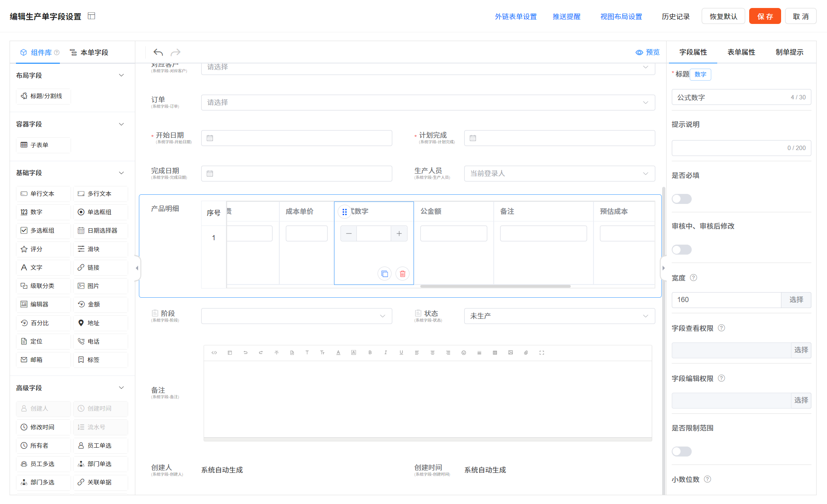Click the undo arrow icon
This screenshot has width=827, height=504.
coord(158,52)
